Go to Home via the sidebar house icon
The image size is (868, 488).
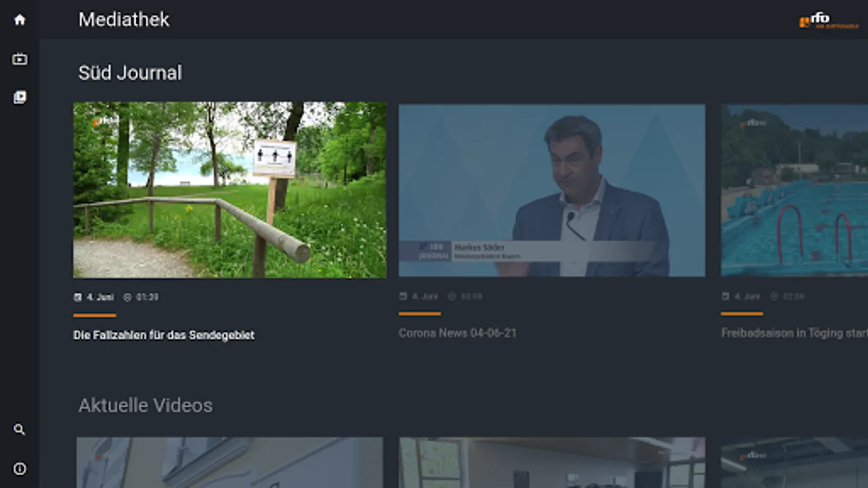(x=20, y=20)
